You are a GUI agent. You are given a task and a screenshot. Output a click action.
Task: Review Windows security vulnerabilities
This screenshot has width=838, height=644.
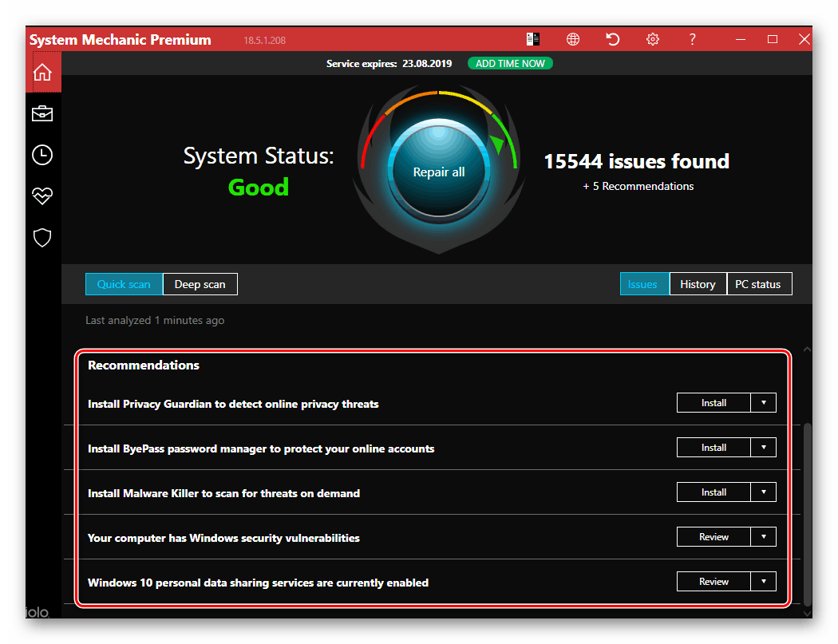(713, 536)
